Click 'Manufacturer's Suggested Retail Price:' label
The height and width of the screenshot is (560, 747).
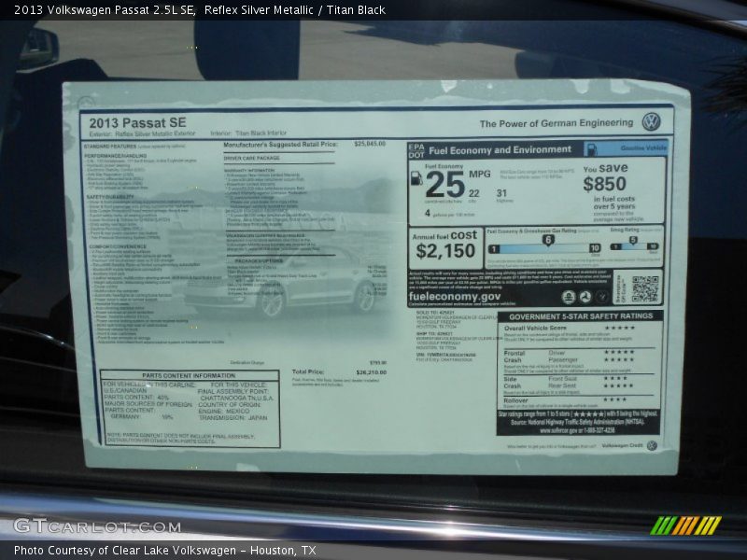[280, 145]
